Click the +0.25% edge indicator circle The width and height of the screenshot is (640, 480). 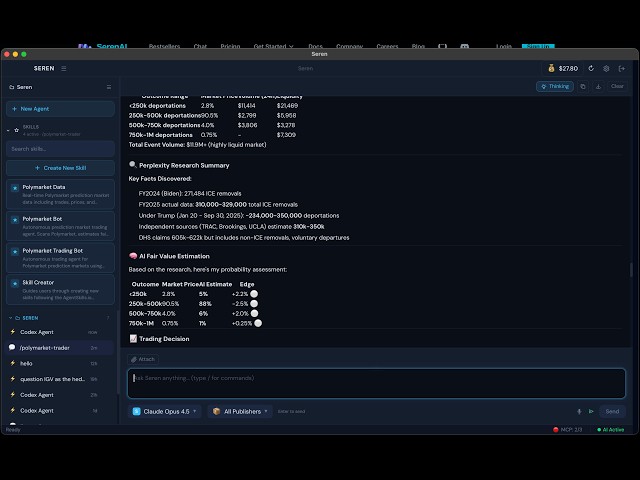coord(258,323)
